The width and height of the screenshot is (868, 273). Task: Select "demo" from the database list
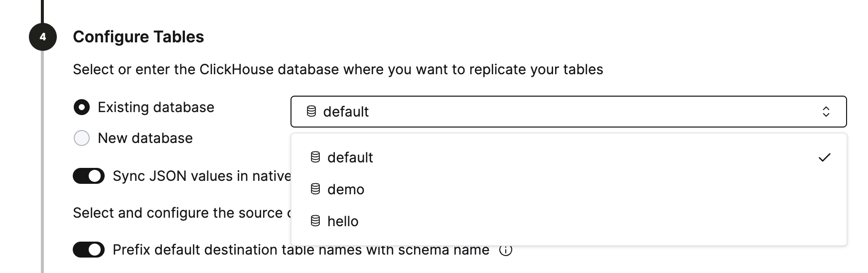pos(346,189)
